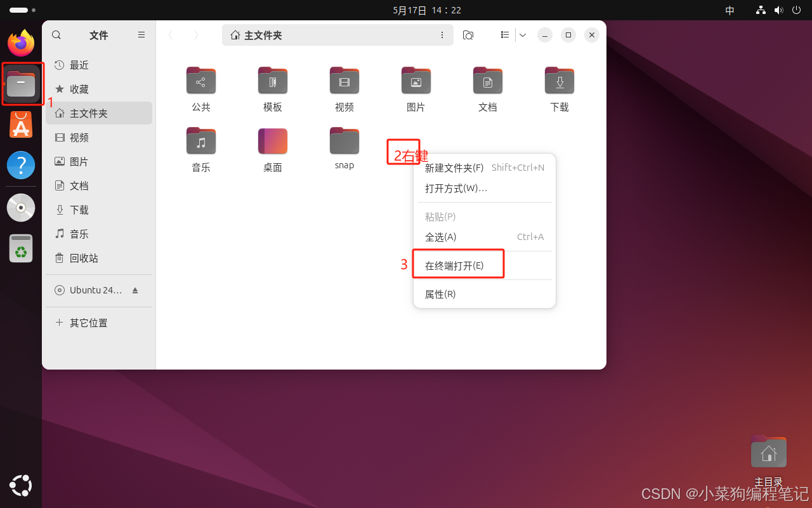Select the 模板 folder

click(x=273, y=90)
